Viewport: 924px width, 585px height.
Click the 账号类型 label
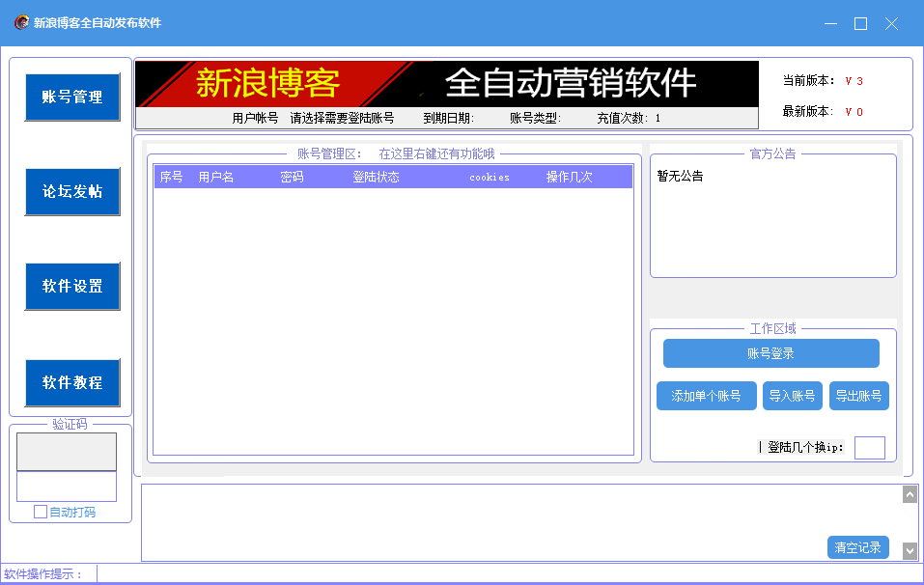point(535,119)
